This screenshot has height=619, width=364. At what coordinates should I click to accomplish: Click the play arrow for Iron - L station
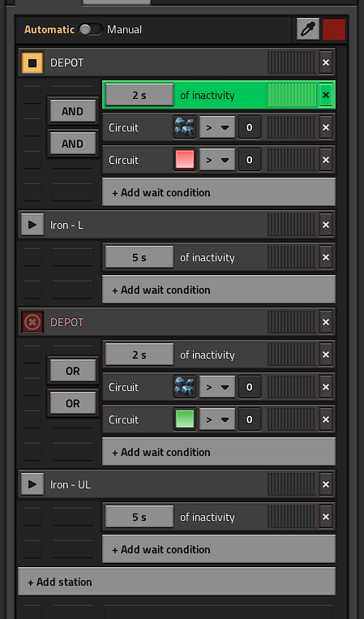32,225
